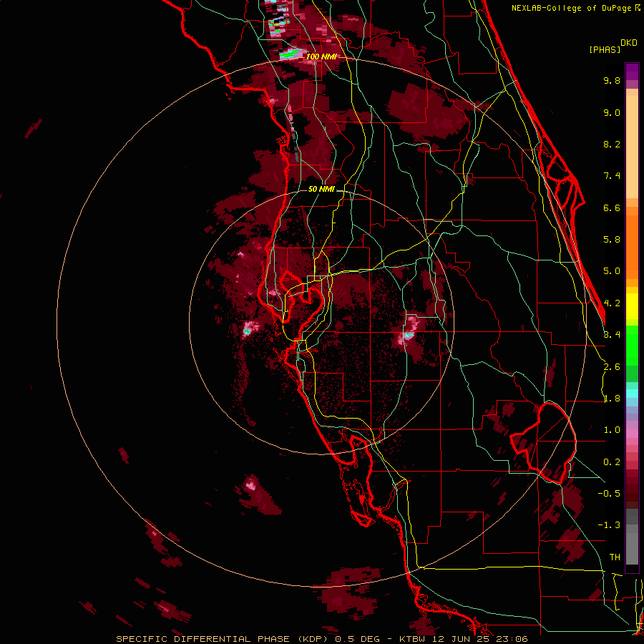
Task: Pick the yellow segment of color bar
Action: (x=632, y=306)
